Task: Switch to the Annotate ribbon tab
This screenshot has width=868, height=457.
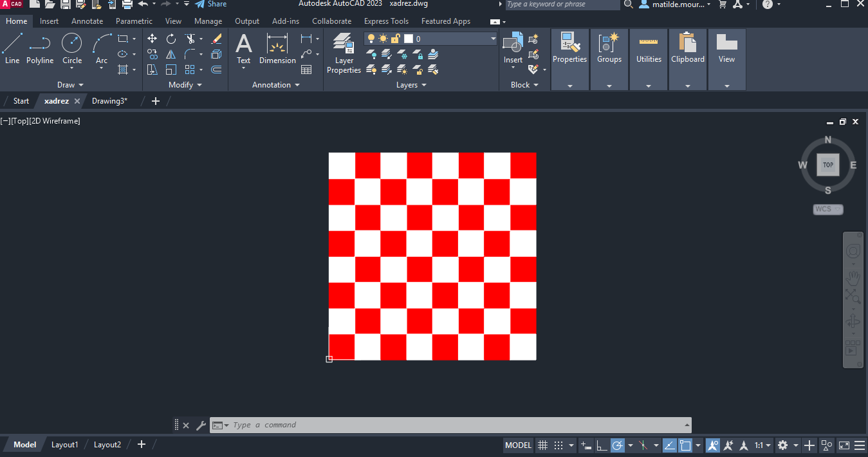Action: tap(87, 21)
